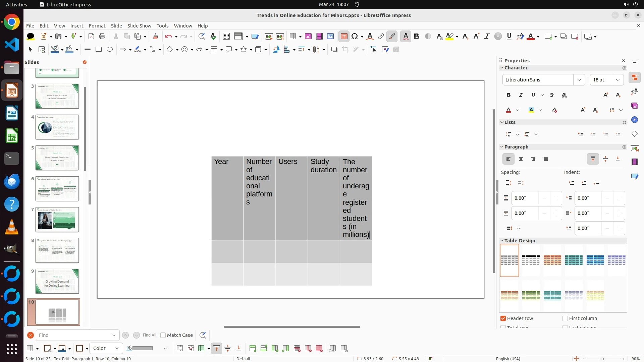Open the Stars and Banners shape tool
644x362 pixels.
244,50
